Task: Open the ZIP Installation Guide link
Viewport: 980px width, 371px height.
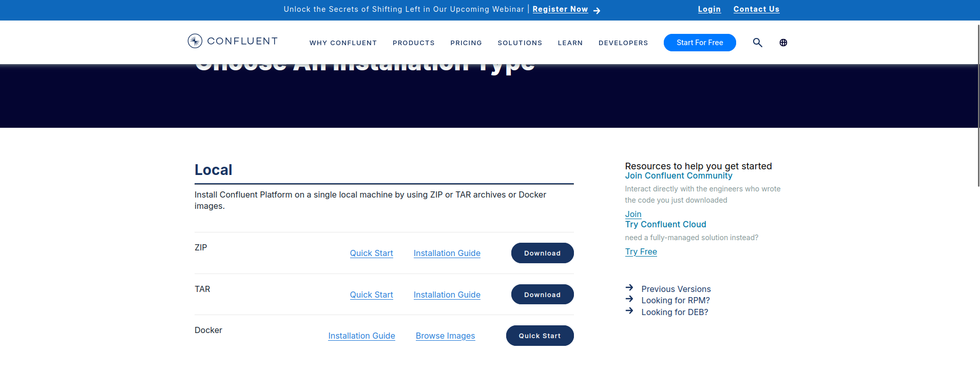Action: (x=447, y=253)
